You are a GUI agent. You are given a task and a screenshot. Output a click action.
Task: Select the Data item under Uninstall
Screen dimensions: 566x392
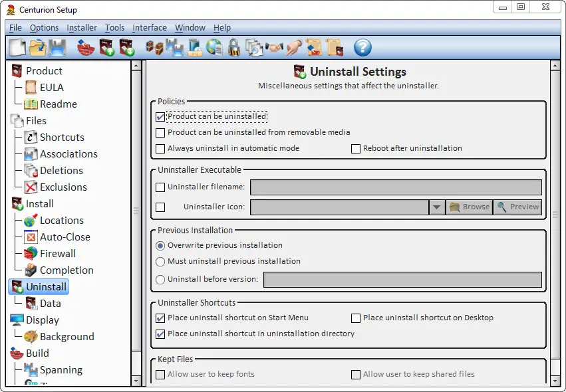(50, 303)
